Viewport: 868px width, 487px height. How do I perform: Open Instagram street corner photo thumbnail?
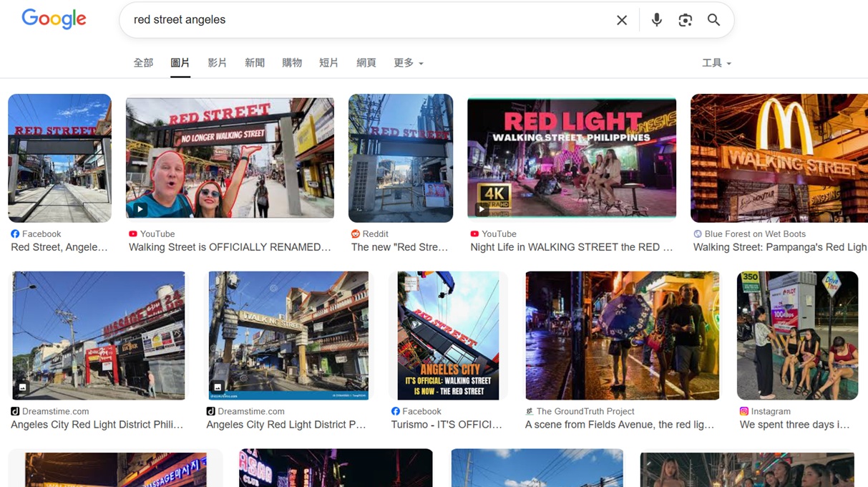pyautogui.click(x=797, y=335)
